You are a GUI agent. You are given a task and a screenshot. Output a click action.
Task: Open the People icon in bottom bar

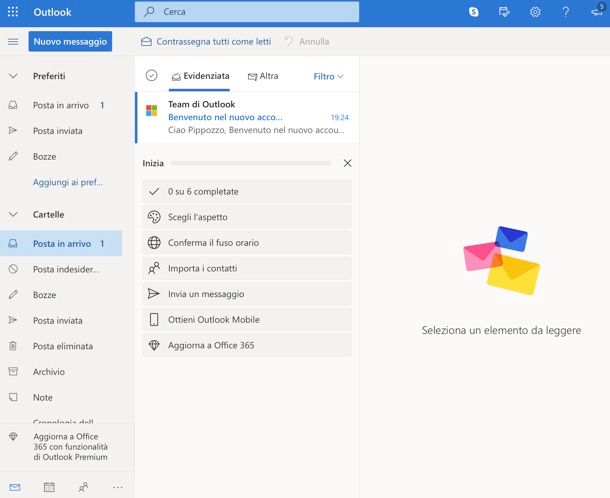point(83,487)
